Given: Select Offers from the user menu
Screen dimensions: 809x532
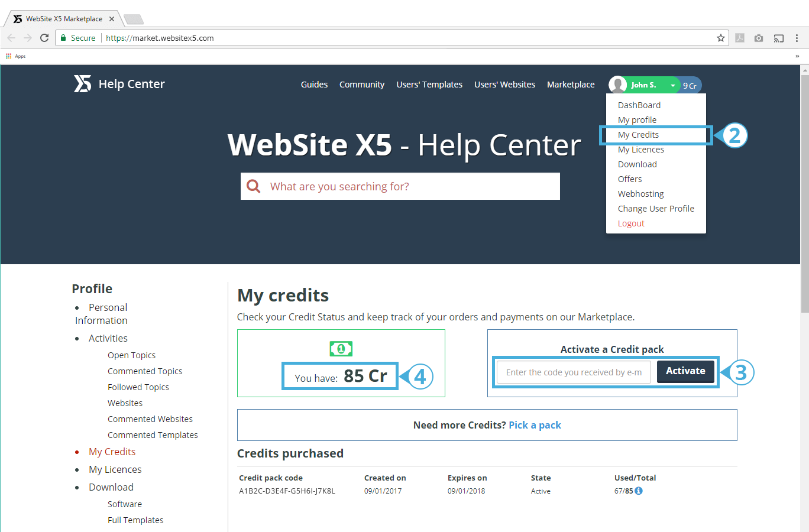Looking at the screenshot, I should pyautogui.click(x=630, y=179).
